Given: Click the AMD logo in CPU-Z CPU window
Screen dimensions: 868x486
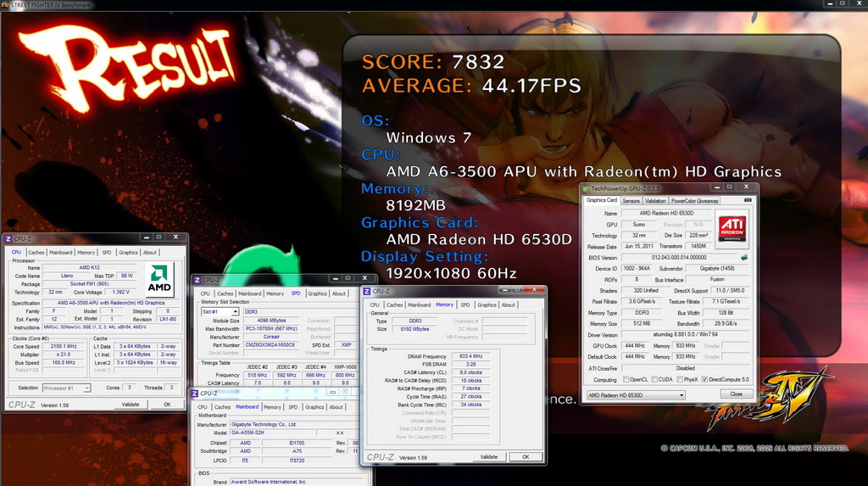Looking at the screenshot, I should pyautogui.click(x=159, y=279).
